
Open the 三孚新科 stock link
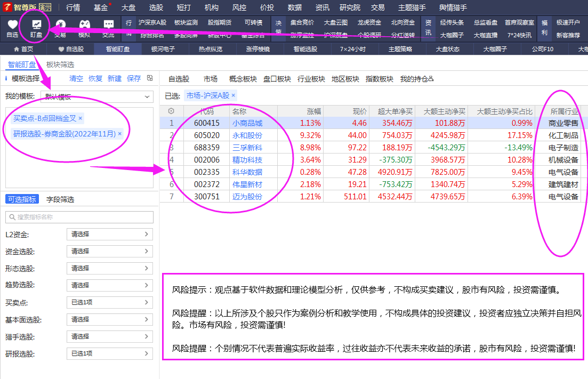pos(247,148)
